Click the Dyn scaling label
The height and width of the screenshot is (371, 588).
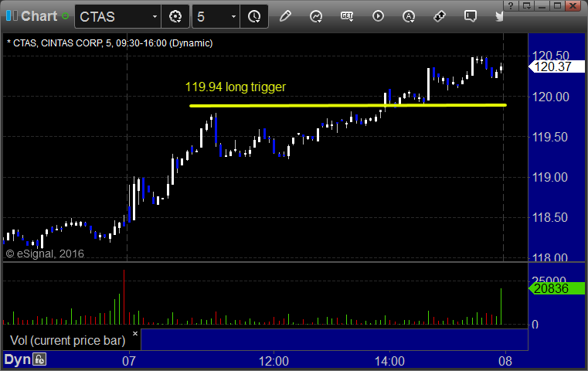pos(17,359)
